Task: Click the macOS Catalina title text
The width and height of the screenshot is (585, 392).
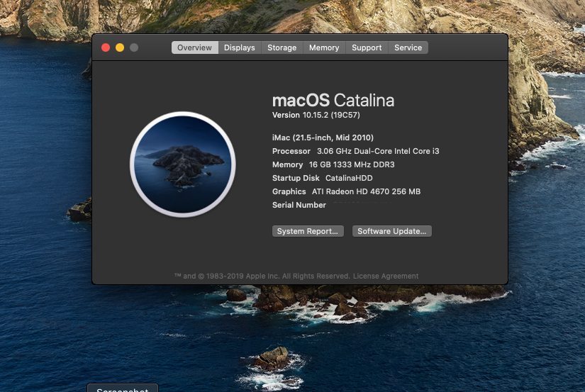Action: pos(333,101)
